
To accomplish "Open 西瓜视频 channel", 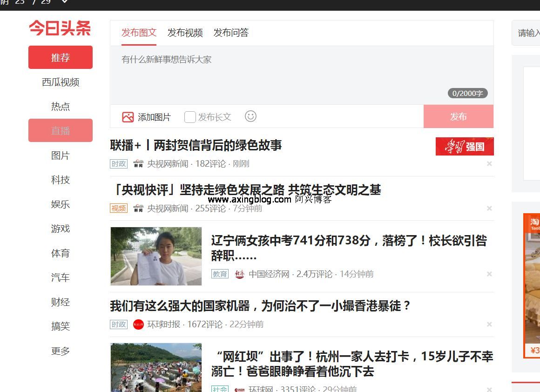I will pos(60,82).
